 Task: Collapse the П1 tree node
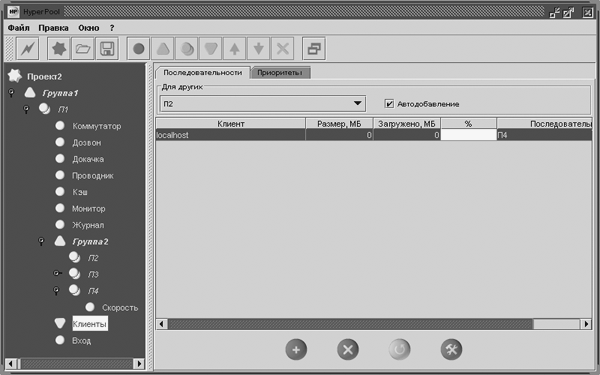[x=26, y=109]
